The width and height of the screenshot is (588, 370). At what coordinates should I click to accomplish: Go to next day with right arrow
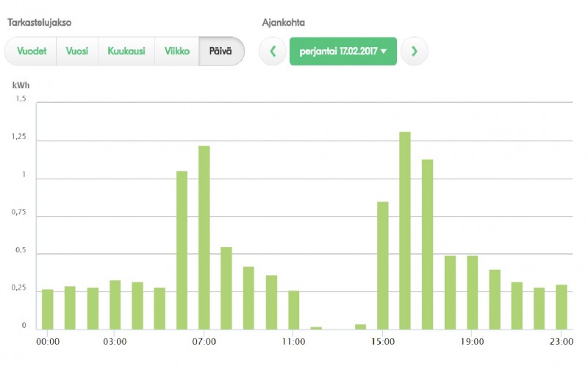tap(415, 51)
